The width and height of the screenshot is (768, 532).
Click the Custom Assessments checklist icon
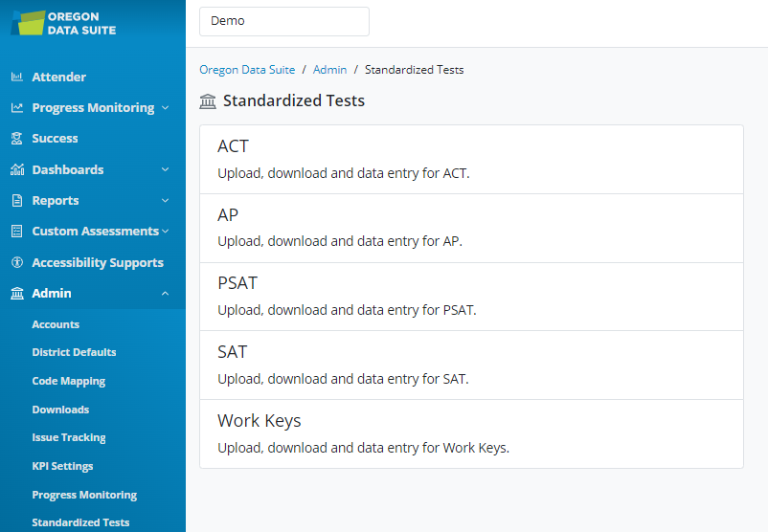point(16,232)
